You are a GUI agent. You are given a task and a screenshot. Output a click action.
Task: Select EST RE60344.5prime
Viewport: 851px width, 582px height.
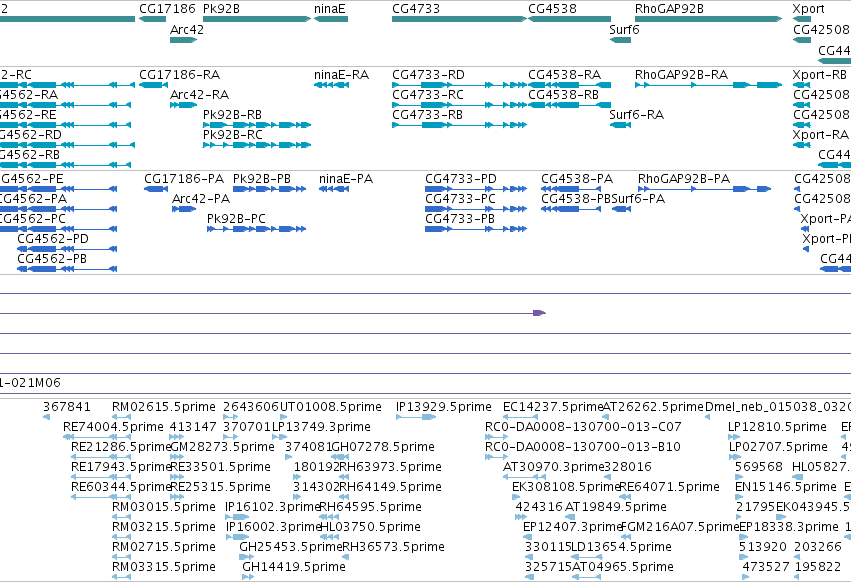pos(121,487)
